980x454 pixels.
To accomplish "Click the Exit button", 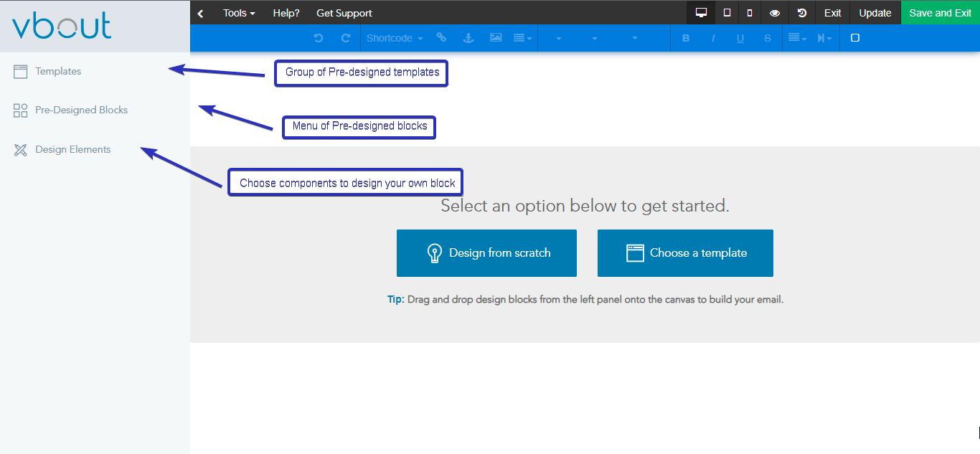I will [x=833, y=13].
